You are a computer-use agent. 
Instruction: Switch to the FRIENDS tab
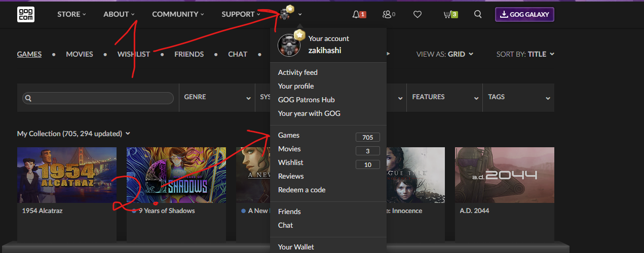pyautogui.click(x=189, y=54)
